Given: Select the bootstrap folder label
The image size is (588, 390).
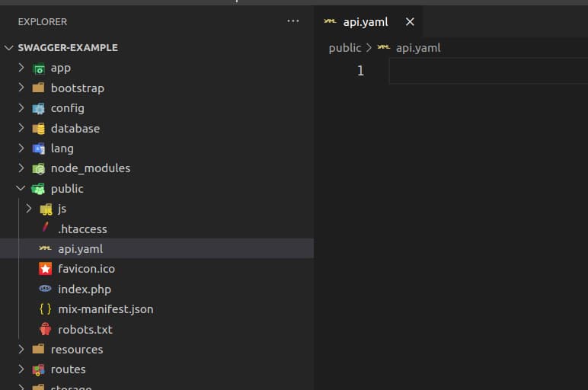Looking at the screenshot, I should [78, 88].
